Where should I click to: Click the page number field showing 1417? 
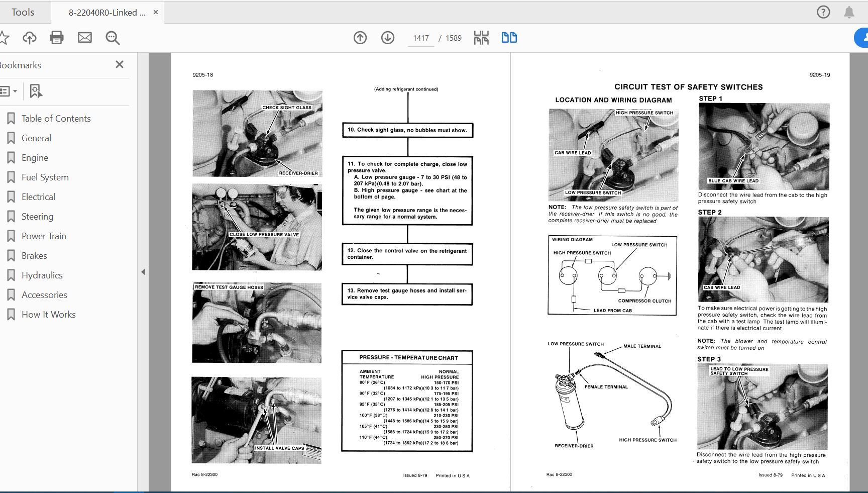[x=421, y=38]
